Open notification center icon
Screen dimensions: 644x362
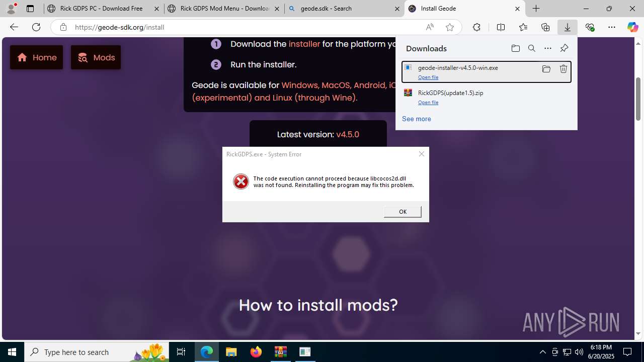[x=627, y=352]
